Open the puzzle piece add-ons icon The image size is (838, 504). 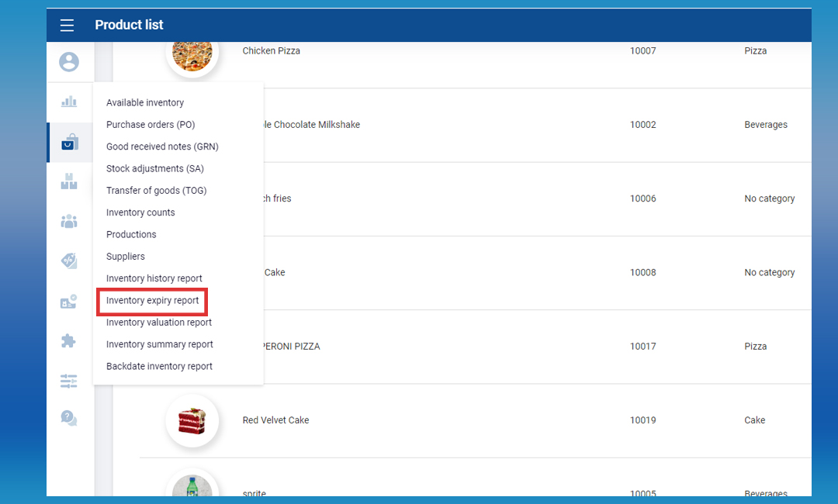[69, 340]
